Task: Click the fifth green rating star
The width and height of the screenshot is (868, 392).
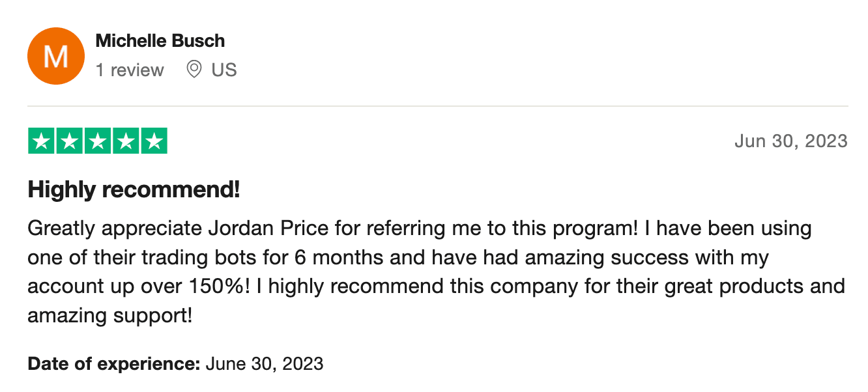Action: point(154,141)
